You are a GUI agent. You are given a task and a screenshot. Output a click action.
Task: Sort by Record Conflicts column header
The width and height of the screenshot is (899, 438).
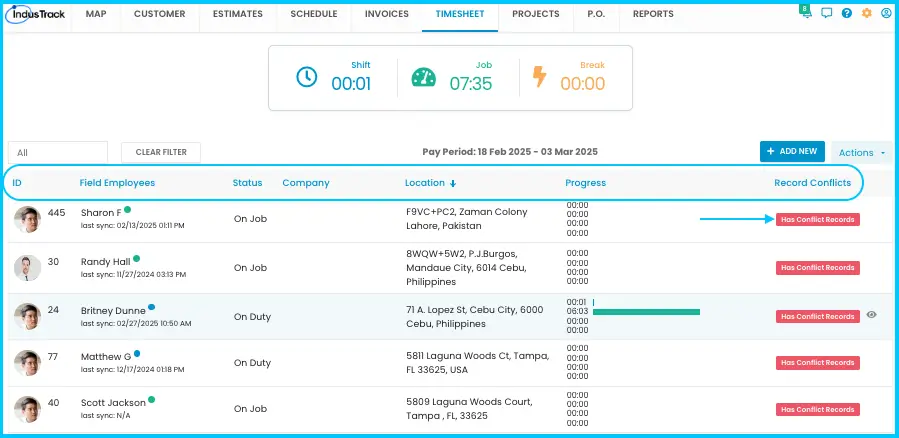[812, 183]
